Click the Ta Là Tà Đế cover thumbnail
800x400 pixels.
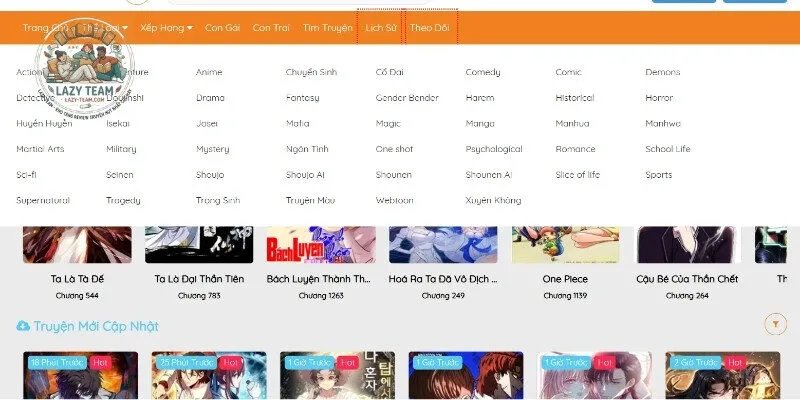pyautogui.click(x=77, y=244)
